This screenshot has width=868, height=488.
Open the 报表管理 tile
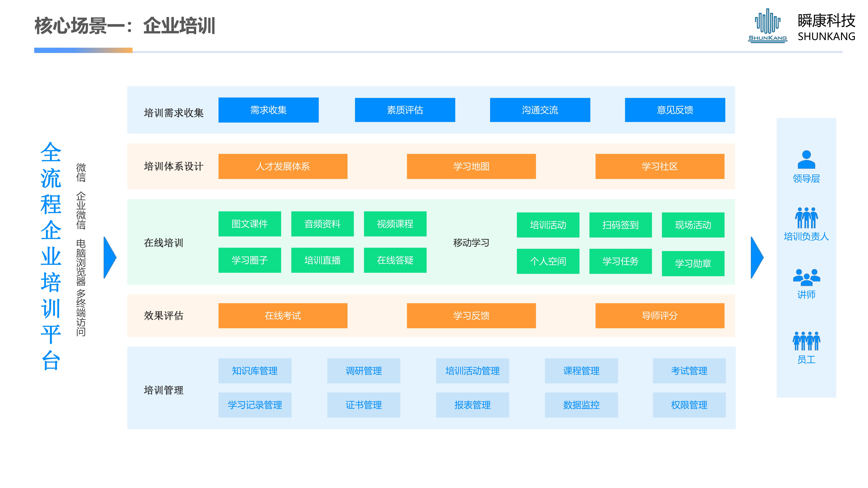pos(472,405)
